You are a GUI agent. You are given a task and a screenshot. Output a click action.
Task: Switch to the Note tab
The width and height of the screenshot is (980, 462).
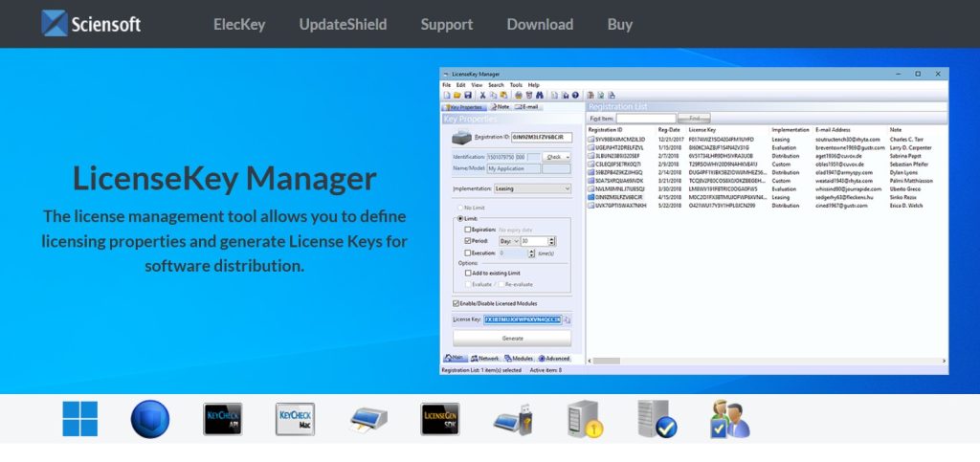click(500, 107)
